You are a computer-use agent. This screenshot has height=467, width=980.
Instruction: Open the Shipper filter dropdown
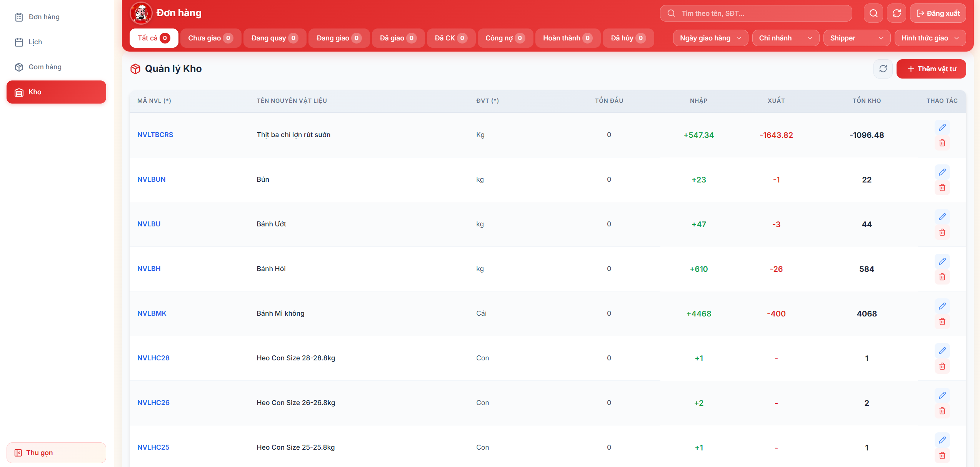[x=857, y=38]
